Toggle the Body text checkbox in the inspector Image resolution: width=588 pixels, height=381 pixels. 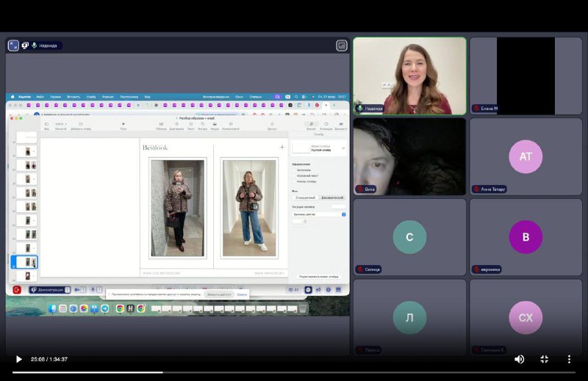tap(294, 175)
